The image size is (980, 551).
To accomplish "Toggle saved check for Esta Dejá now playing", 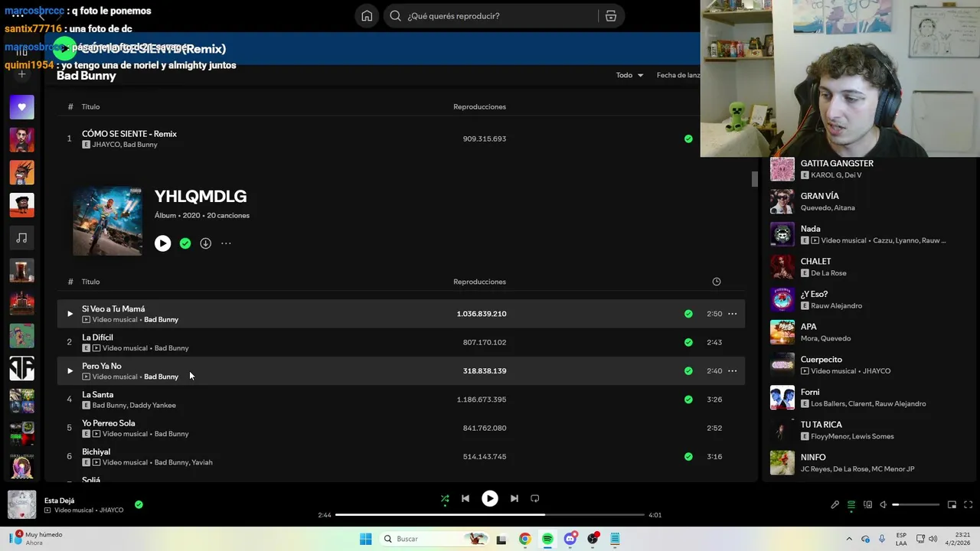I will pyautogui.click(x=139, y=505).
